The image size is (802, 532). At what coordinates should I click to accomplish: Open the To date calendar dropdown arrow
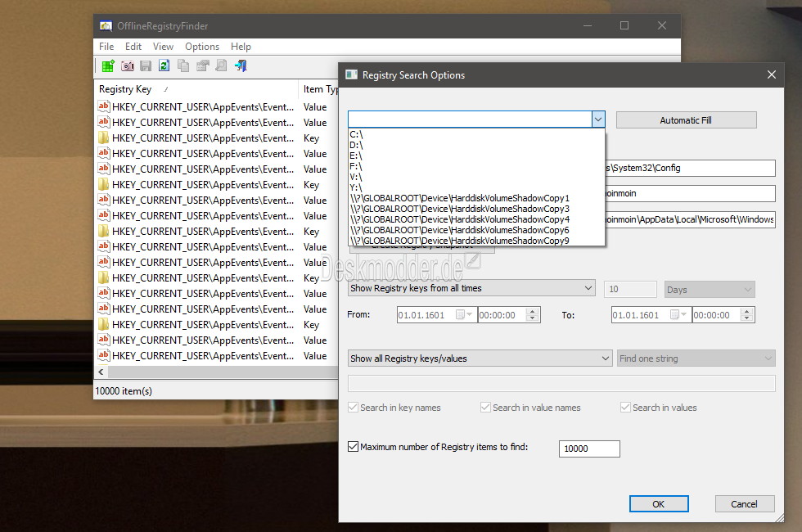coord(684,314)
